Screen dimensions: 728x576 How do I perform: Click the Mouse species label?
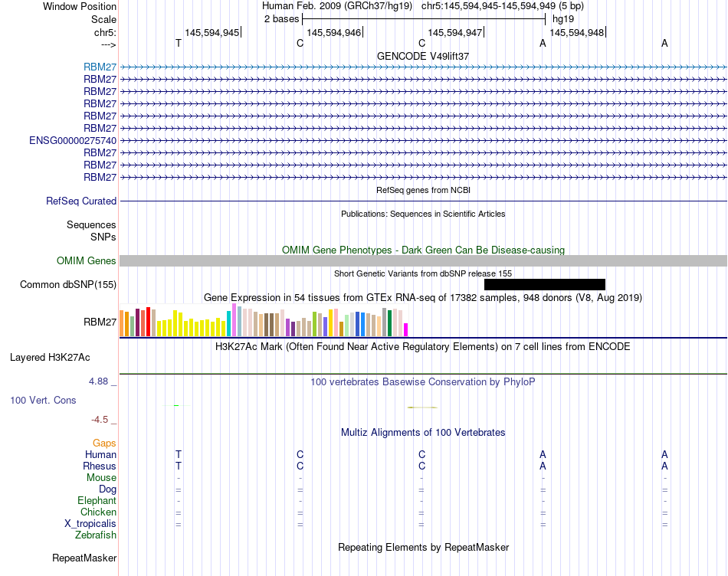[x=101, y=478]
